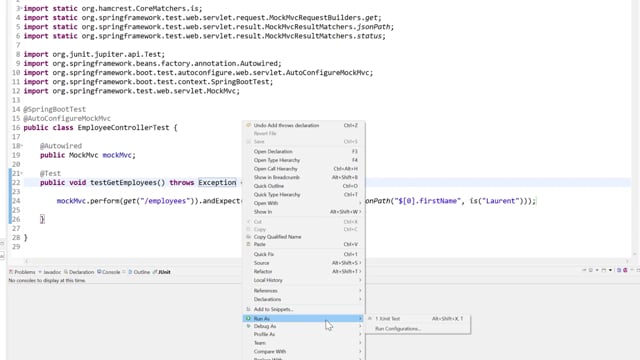Collapse import block at line 3
This screenshot has height=360, width=640.
click(x=21, y=9)
